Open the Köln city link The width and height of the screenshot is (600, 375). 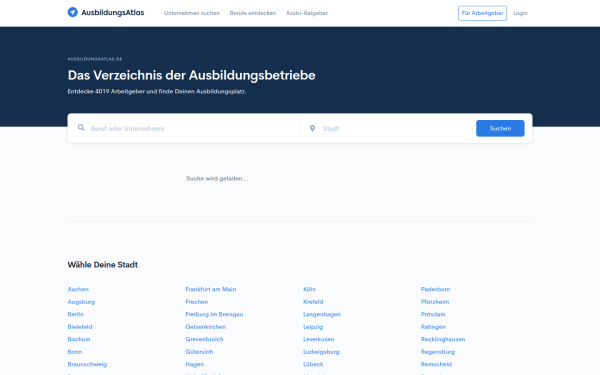tap(310, 289)
